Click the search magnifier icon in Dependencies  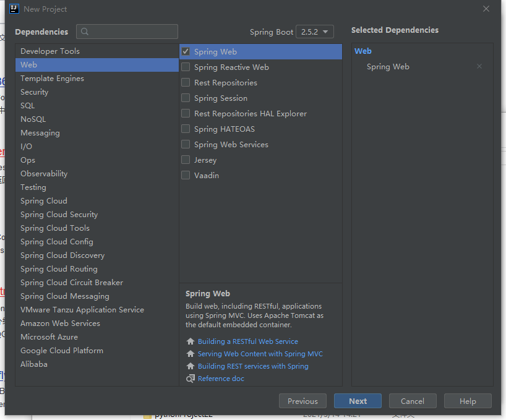pos(85,32)
